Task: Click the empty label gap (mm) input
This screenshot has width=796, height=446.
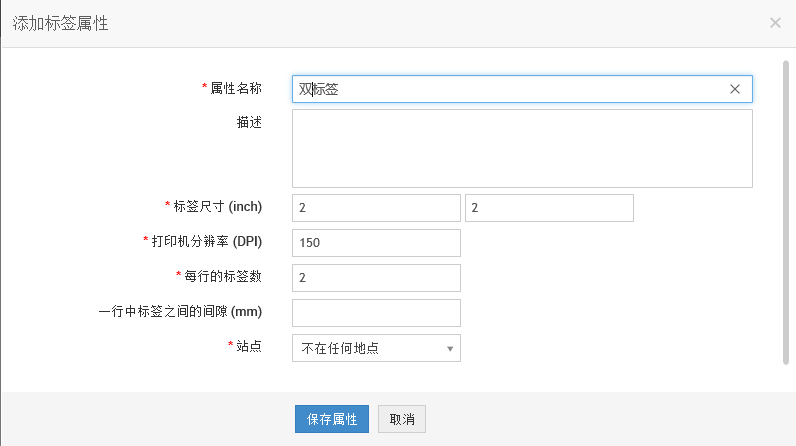Action: point(376,313)
